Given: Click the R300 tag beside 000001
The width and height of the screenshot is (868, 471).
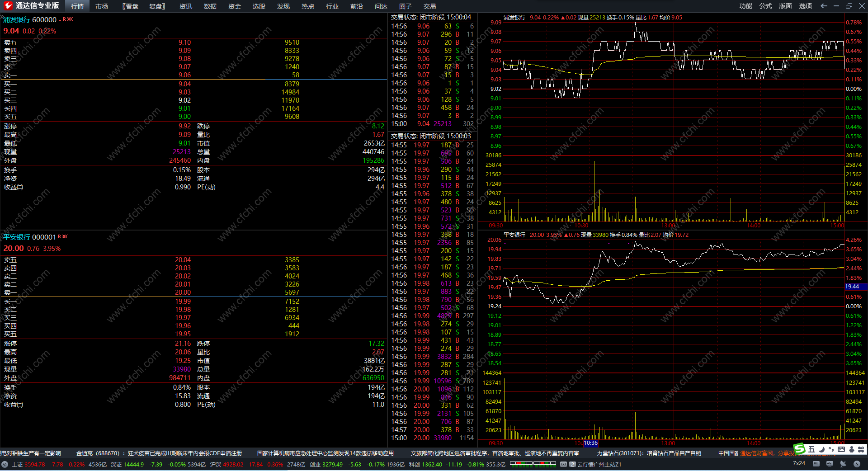Looking at the screenshot, I should point(63,236).
